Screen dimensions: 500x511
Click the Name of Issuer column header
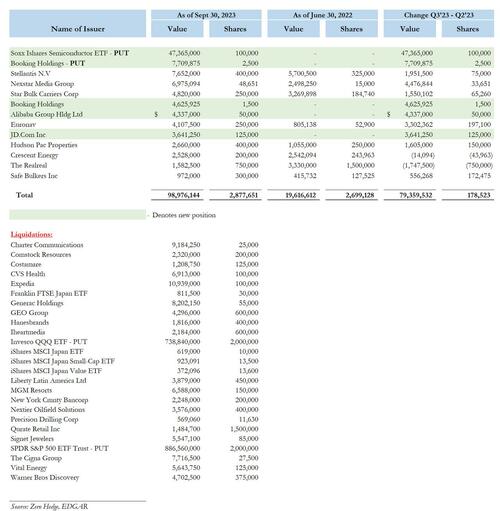77,29
